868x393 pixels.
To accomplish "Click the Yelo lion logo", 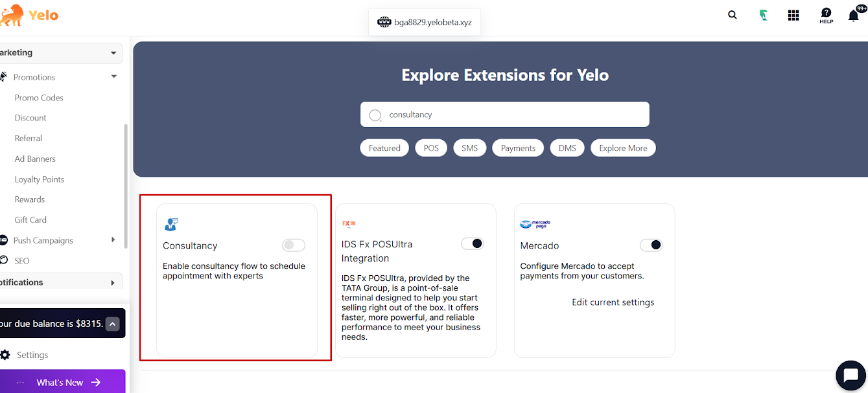I will [x=12, y=15].
